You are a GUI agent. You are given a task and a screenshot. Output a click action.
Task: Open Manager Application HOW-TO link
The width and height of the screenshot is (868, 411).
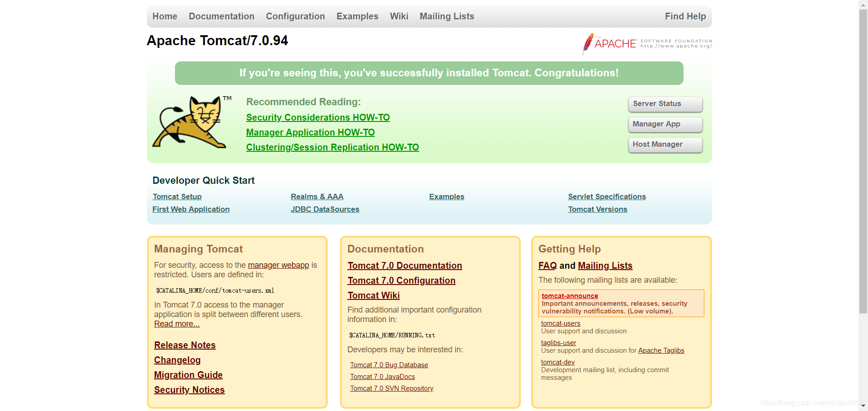[x=310, y=132]
